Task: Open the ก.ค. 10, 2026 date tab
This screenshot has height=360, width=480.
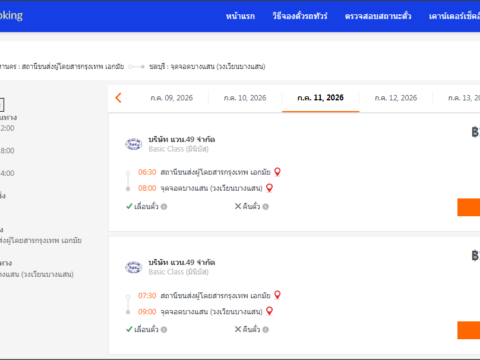Action: (x=245, y=98)
